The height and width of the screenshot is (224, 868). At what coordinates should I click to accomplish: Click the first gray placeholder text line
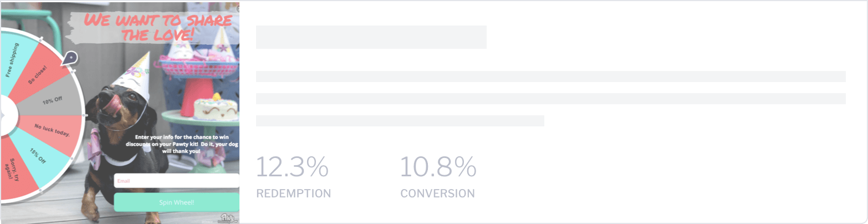551,77
